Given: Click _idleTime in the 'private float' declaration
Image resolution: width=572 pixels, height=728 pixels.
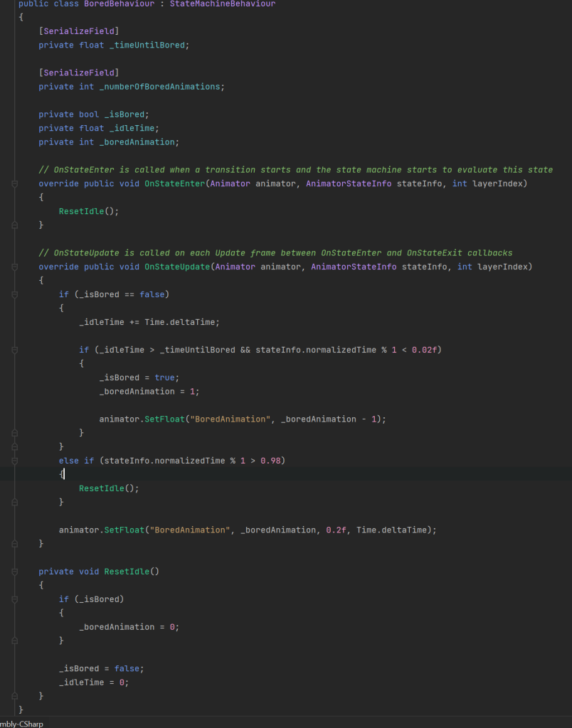Looking at the screenshot, I should click(132, 128).
